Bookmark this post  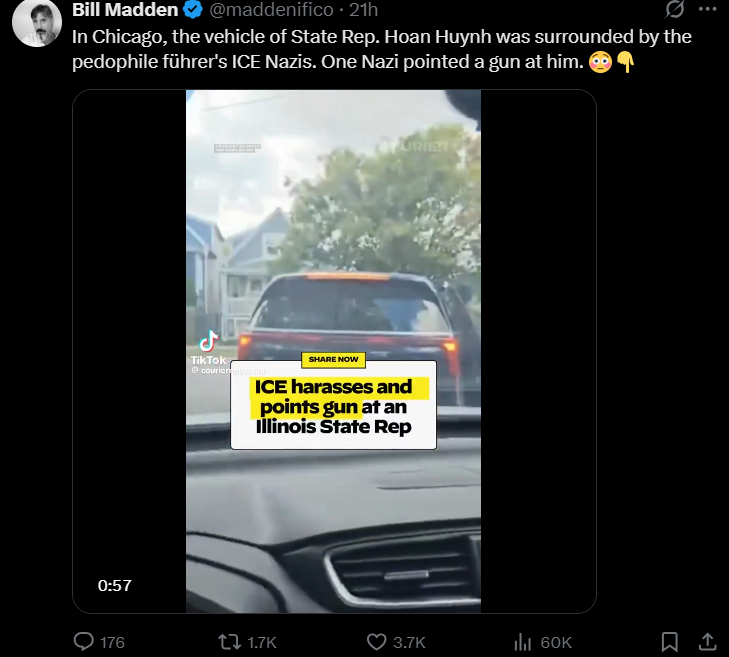(669, 642)
